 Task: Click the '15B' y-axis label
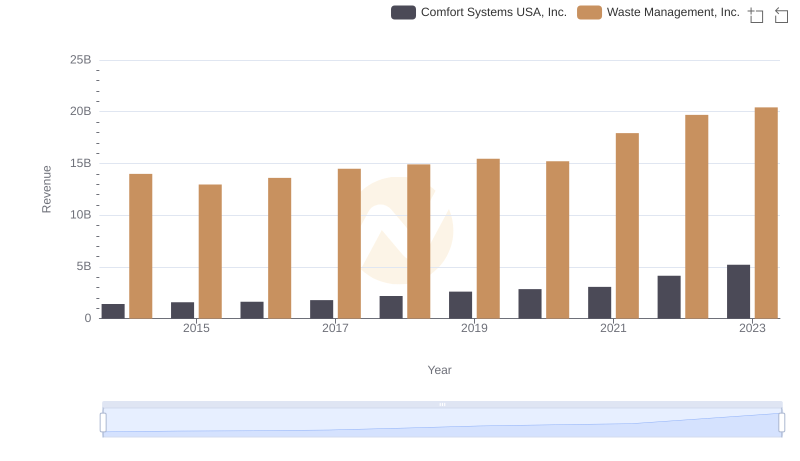[81, 163]
